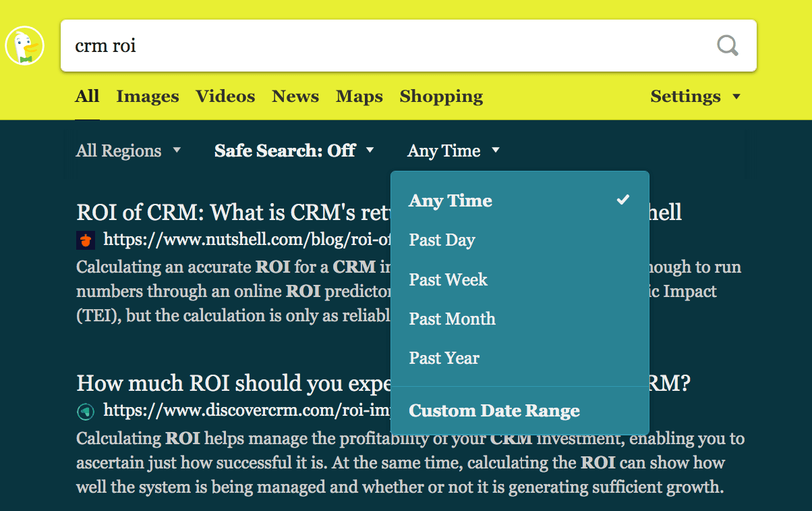Filter results to Past Day
Viewport: 812px width, 511px height.
coord(519,240)
